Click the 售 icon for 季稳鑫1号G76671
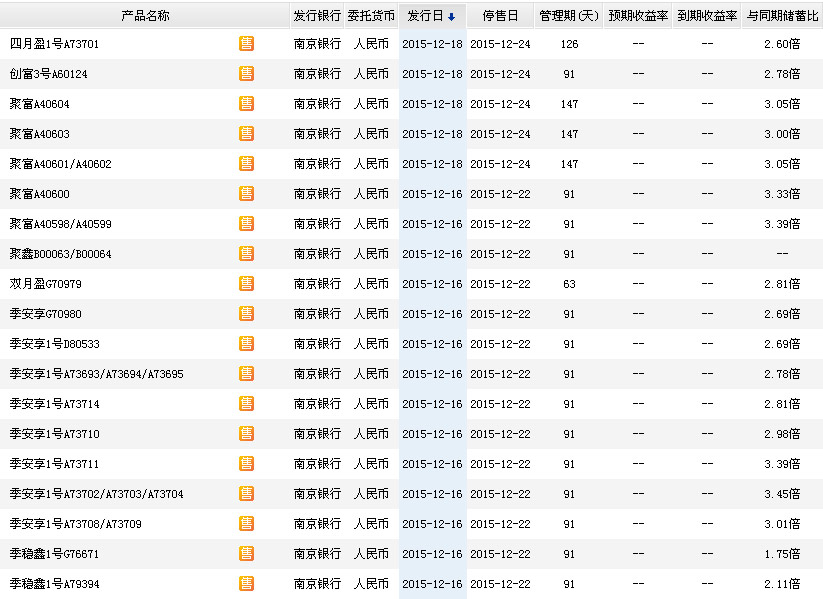 pyautogui.click(x=246, y=553)
